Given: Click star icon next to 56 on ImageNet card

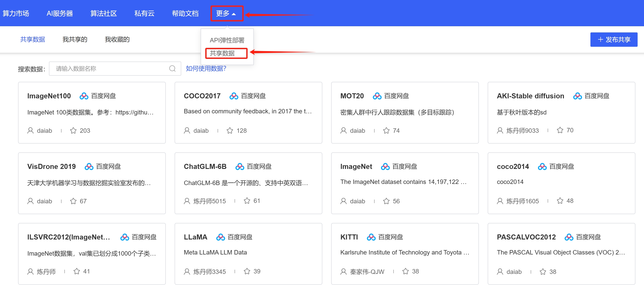Looking at the screenshot, I should pyautogui.click(x=386, y=201).
